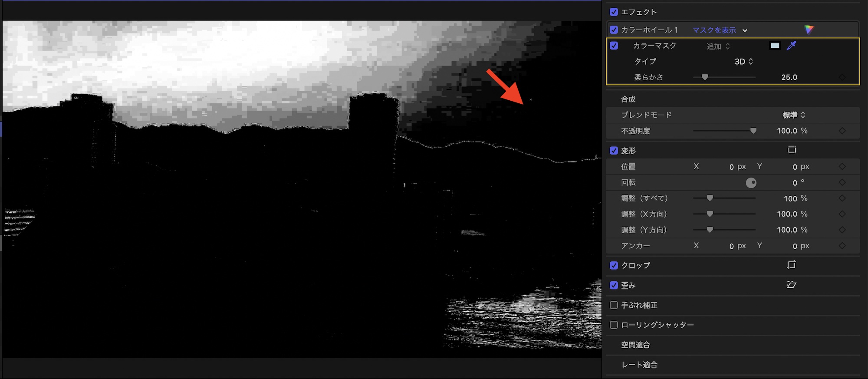Click the 合成 section header
The height and width of the screenshot is (379, 868).
pos(628,99)
